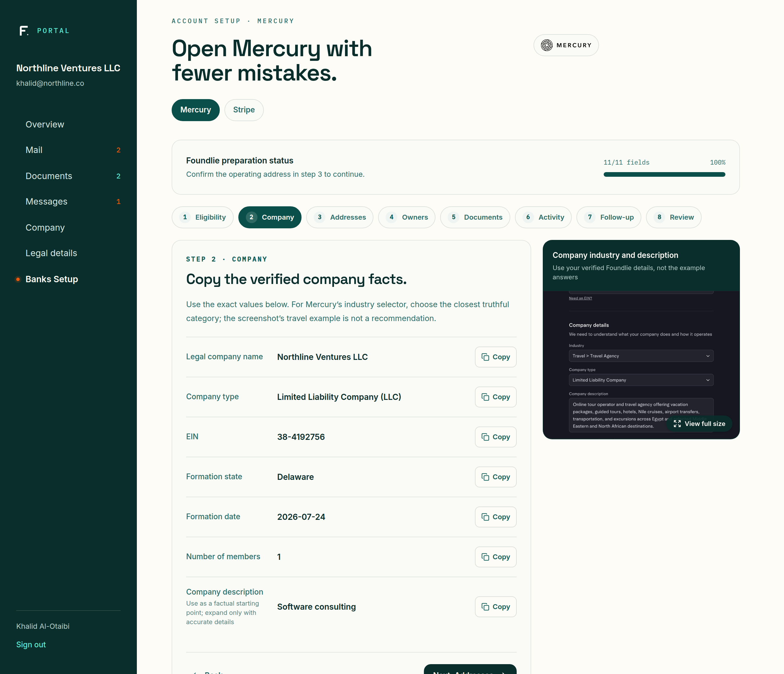Go to step 7 Follow-up
The width and height of the screenshot is (784, 674).
(x=609, y=217)
